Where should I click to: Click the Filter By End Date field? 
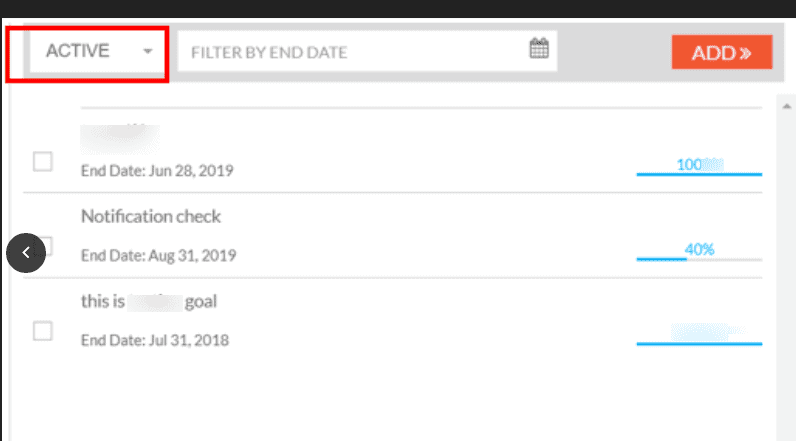[x=367, y=51]
